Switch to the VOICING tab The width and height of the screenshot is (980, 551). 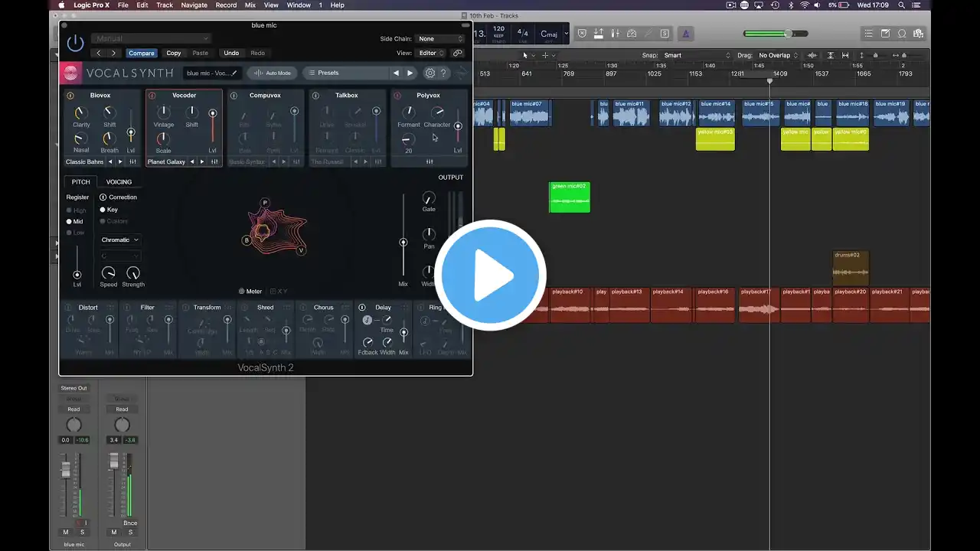click(x=119, y=182)
